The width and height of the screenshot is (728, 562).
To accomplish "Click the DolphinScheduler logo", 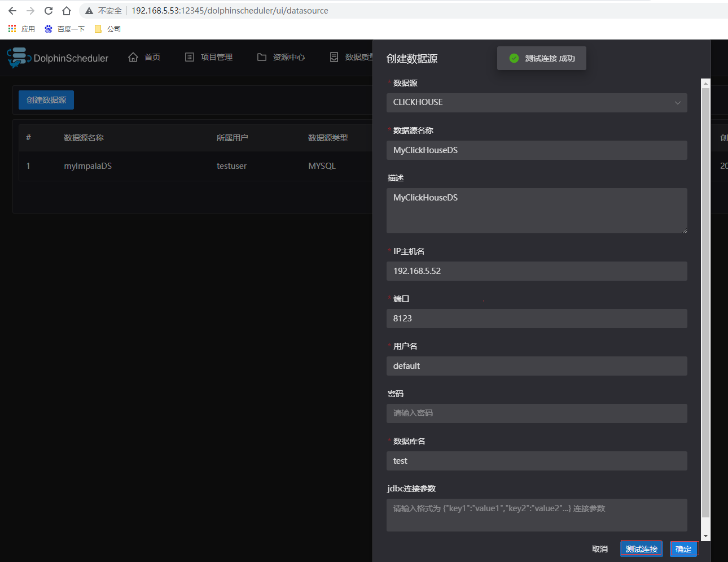I will (x=58, y=58).
